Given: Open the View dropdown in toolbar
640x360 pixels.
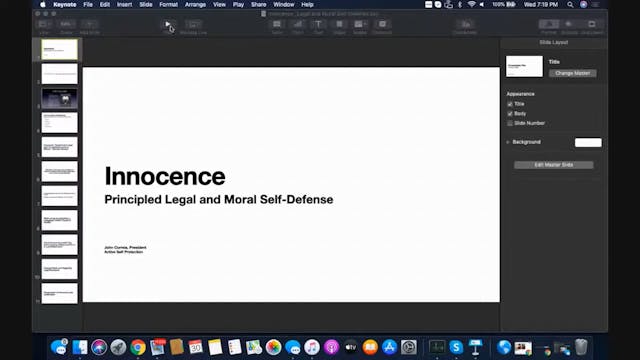Looking at the screenshot, I should click(44, 24).
